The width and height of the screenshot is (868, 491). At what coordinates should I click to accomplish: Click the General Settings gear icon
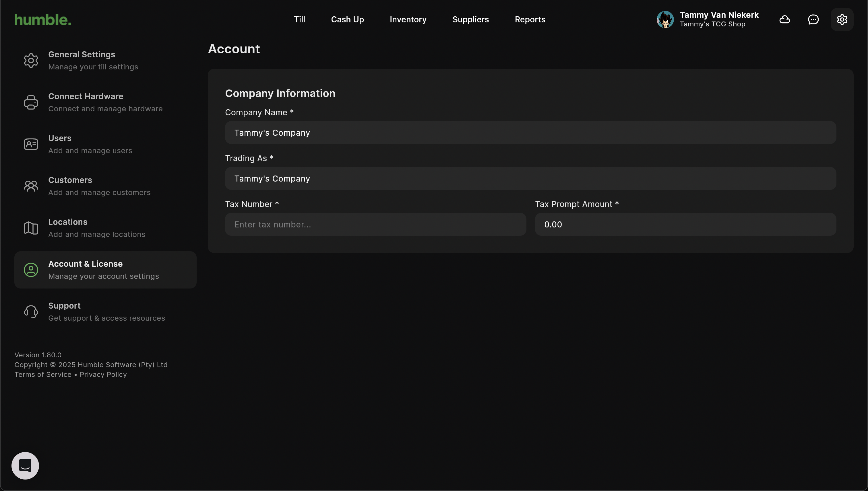tap(31, 60)
